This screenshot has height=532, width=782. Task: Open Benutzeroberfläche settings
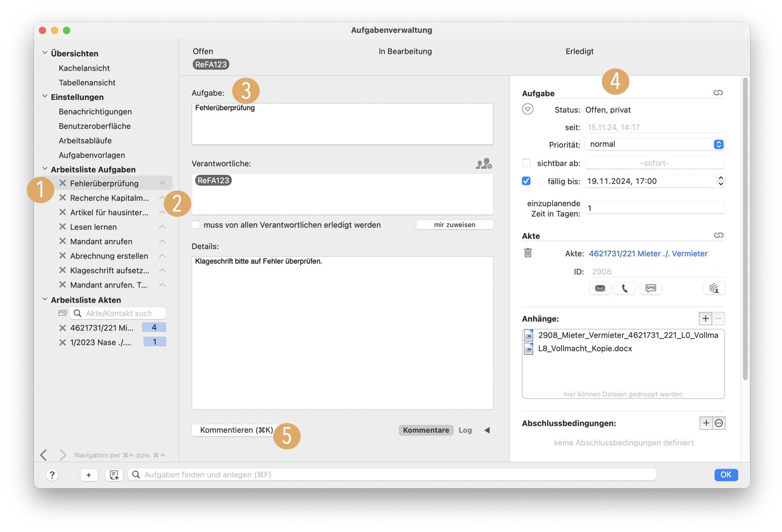[95, 126]
